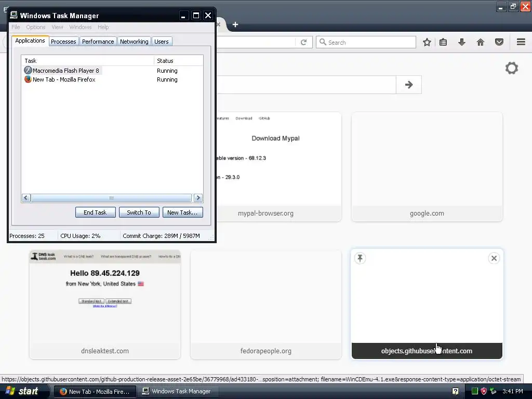The width and height of the screenshot is (532, 399).
Task: Switch to the Processes tab
Action: click(x=63, y=42)
